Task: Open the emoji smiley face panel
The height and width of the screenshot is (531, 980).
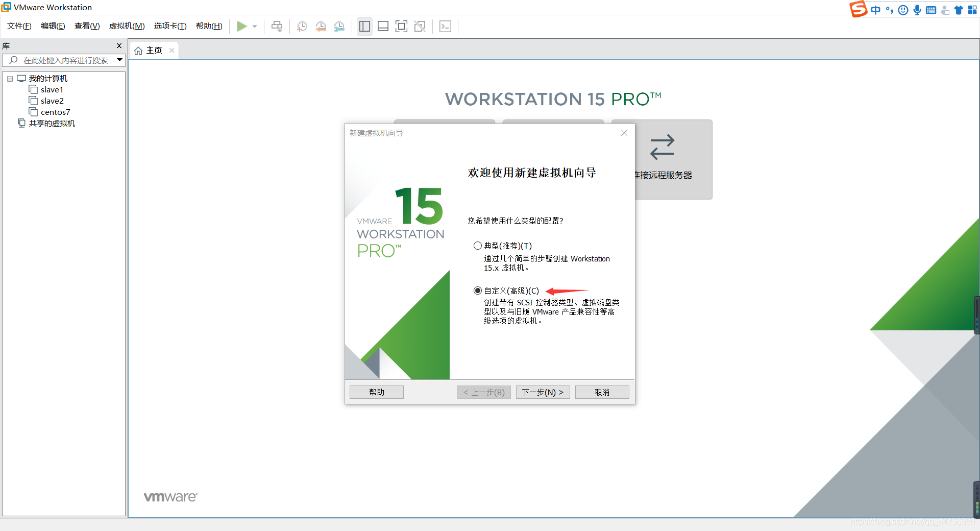Action: click(903, 10)
